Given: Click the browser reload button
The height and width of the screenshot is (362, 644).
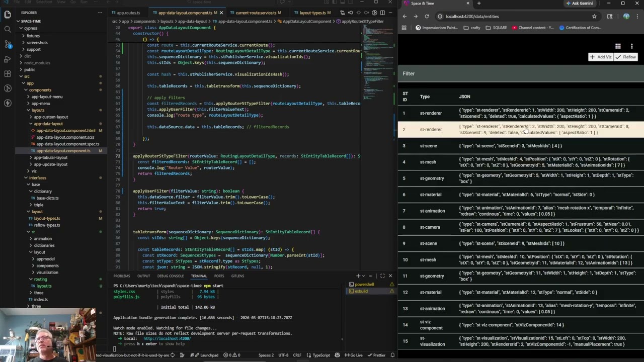Looking at the screenshot, I should [427, 16].
